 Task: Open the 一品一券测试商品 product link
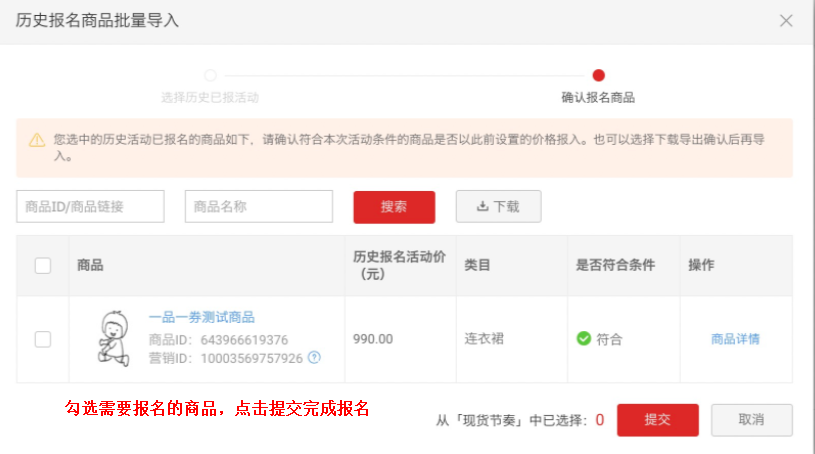[201, 317]
